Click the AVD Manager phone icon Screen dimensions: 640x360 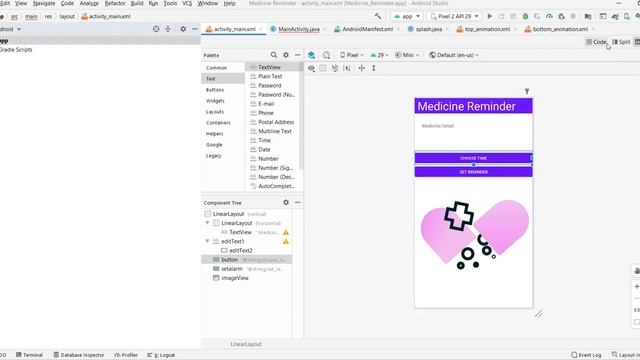[x=627, y=16]
